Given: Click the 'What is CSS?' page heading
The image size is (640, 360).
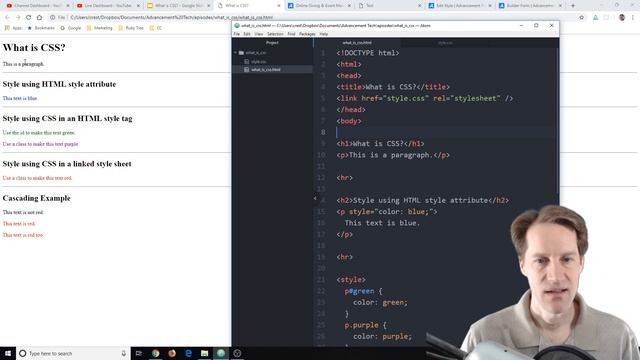Looking at the screenshot, I should [x=34, y=47].
